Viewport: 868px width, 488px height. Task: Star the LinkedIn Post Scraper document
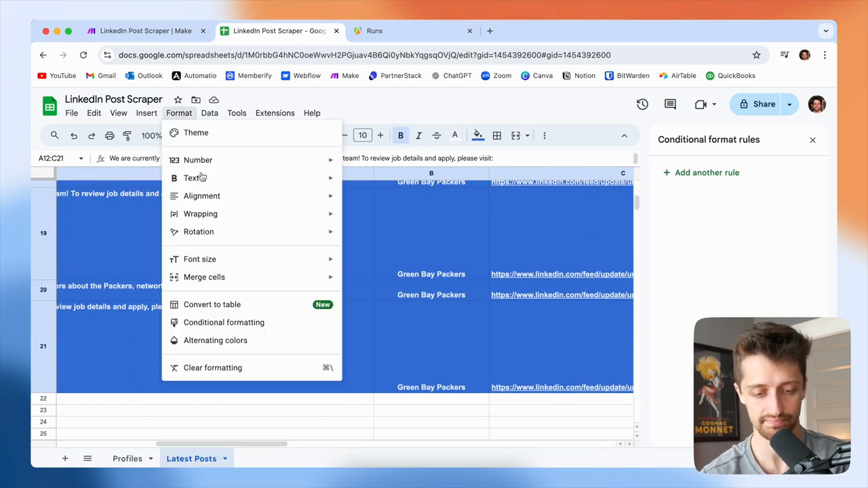[x=178, y=100]
